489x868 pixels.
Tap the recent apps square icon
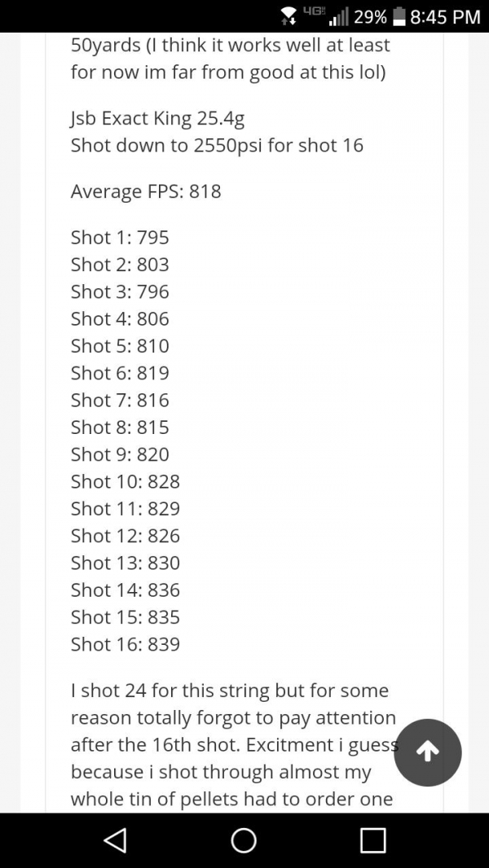tap(372, 840)
